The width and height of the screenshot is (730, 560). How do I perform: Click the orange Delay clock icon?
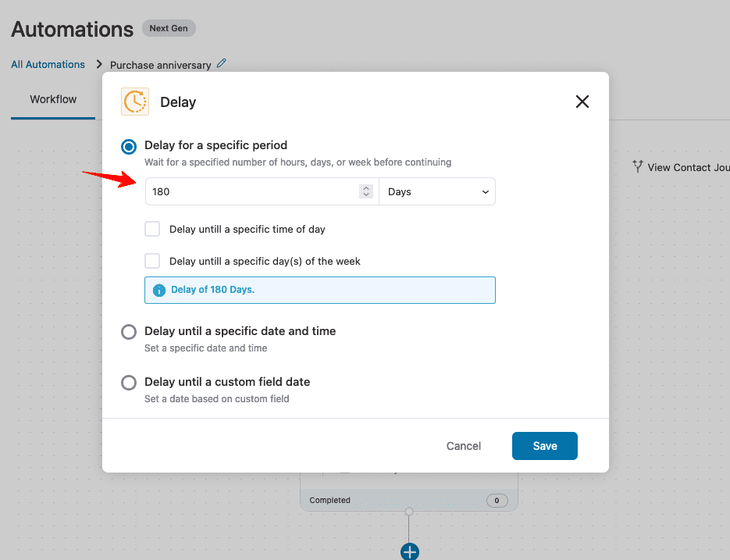point(135,102)
